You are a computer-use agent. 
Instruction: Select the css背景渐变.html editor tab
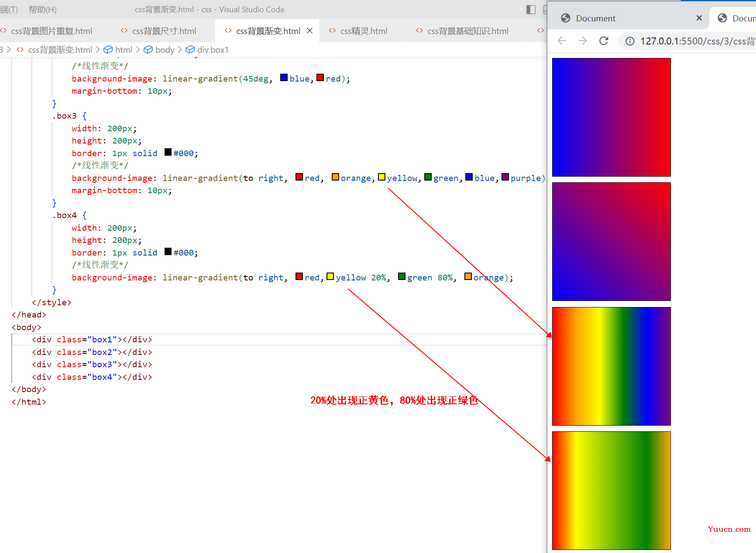point(268,31)
